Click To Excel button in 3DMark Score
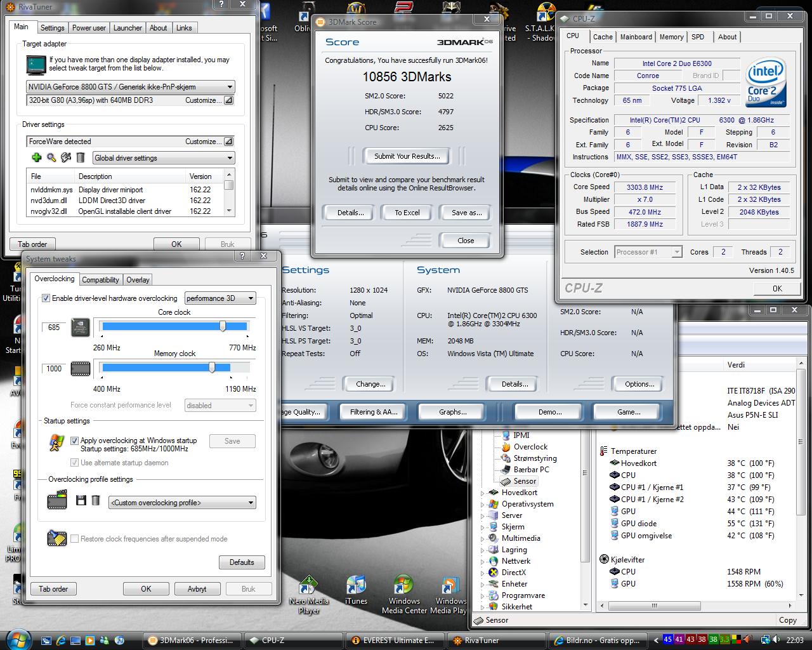The height and width of the screenshot is (650, 812). (407, 213)
